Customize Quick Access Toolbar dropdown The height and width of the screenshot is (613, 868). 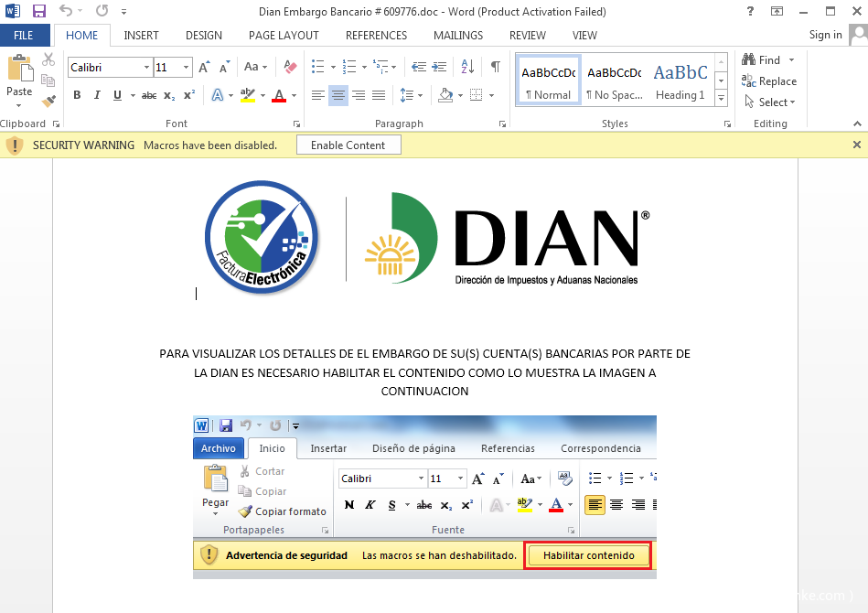tap(124, 12)
